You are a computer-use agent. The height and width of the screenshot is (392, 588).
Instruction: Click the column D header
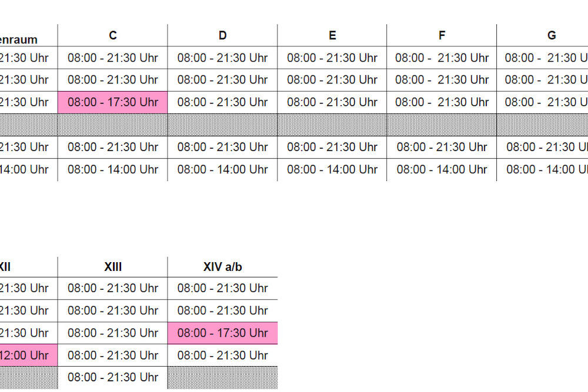[222, 35]
